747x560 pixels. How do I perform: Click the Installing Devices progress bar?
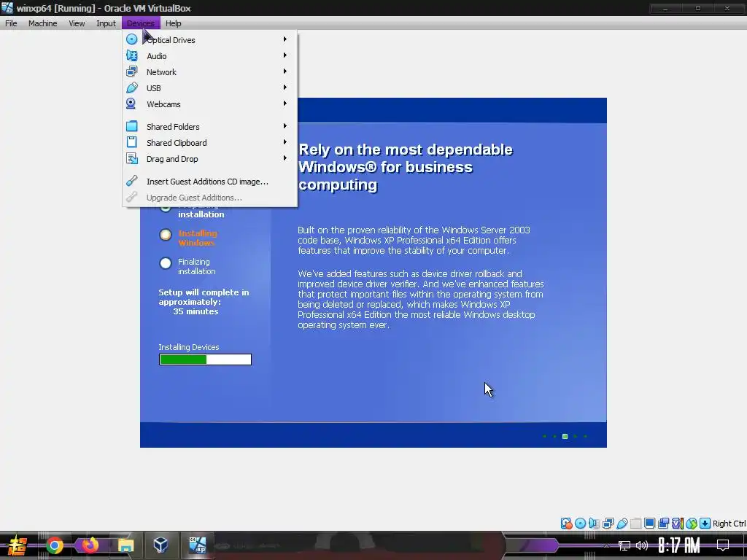[x=205, y=359]
